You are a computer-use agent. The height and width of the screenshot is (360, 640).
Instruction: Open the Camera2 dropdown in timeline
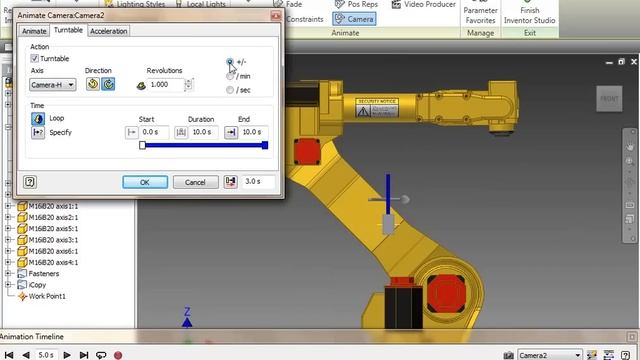pos(549,355)
